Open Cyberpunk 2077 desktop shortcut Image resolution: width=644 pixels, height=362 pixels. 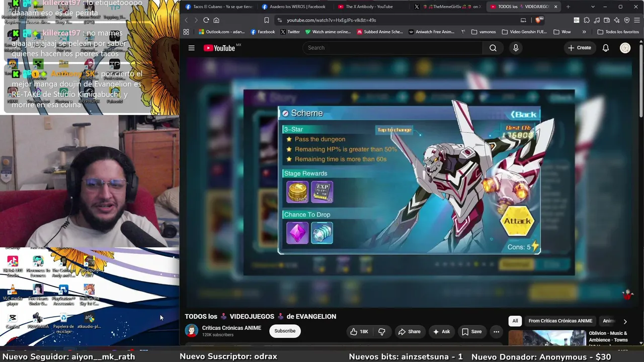[x=89, y=266]
